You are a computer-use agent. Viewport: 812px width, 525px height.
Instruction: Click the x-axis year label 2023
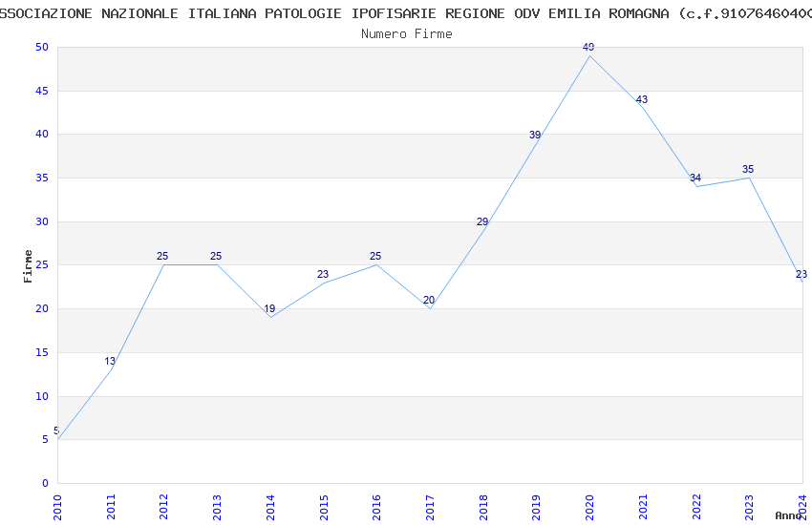749,507
